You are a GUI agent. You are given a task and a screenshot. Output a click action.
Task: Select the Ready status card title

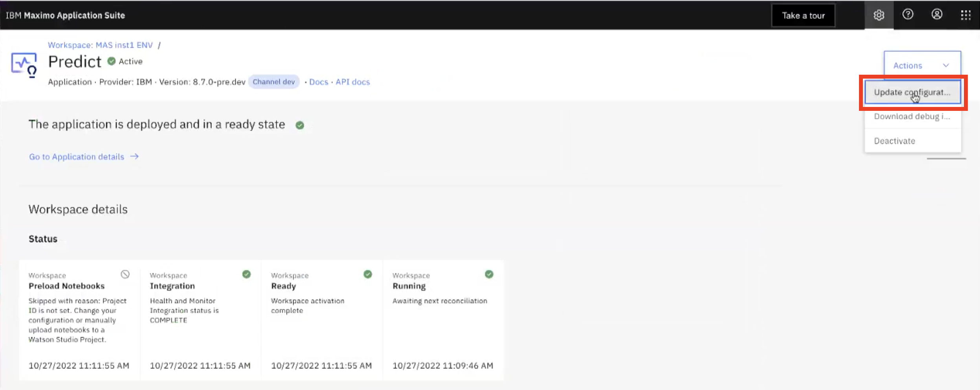pyautogui.click(x=283, y=286)
